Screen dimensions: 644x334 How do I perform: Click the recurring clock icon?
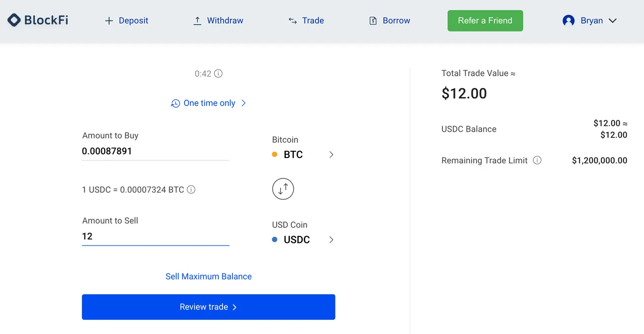[175, 103]
